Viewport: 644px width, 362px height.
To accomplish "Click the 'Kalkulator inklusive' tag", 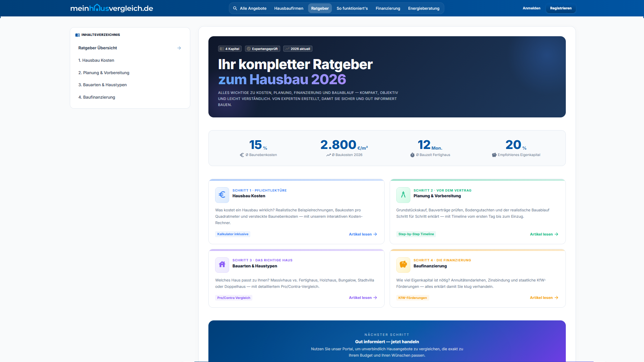I will point(233,234).
